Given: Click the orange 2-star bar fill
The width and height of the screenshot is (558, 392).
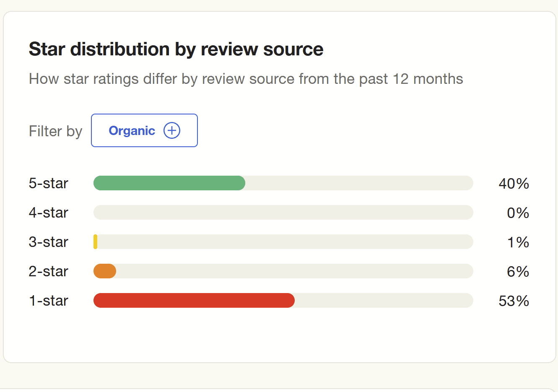Looking at the screenshot, I should [104, 271].
